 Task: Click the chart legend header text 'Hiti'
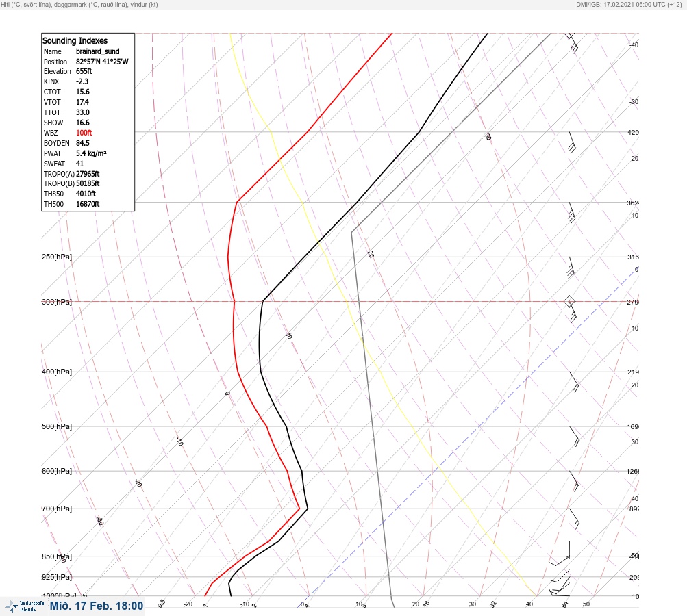5,4
